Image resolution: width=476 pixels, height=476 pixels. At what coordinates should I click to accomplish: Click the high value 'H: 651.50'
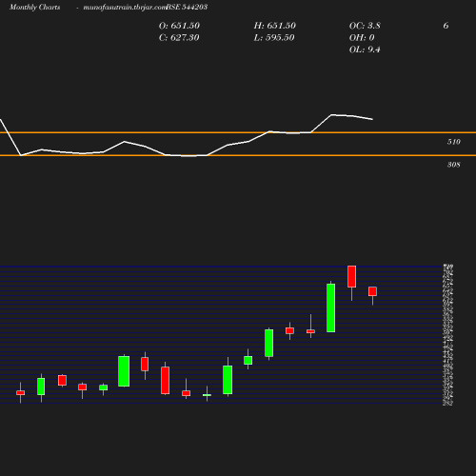(x=275, y=26)
